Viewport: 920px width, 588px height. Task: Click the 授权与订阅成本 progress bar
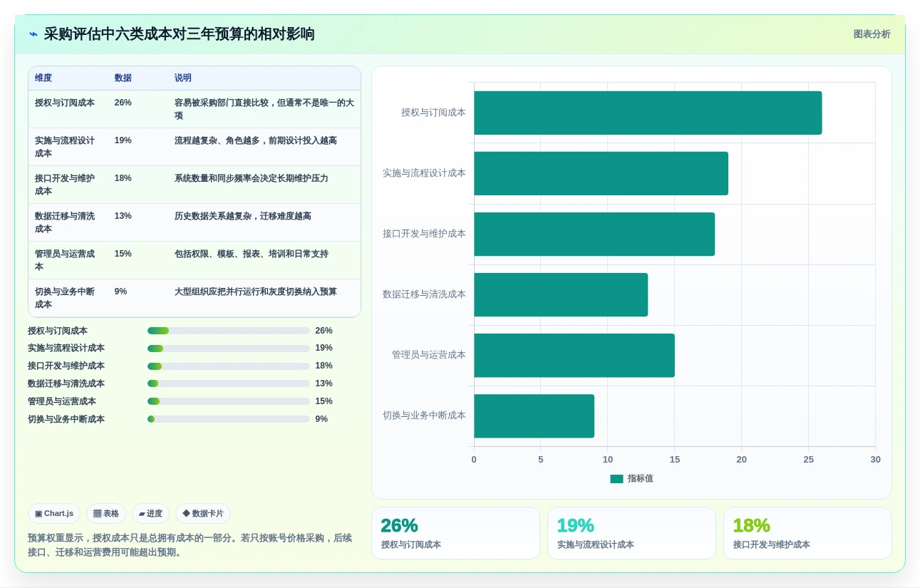tap(228, 331)
